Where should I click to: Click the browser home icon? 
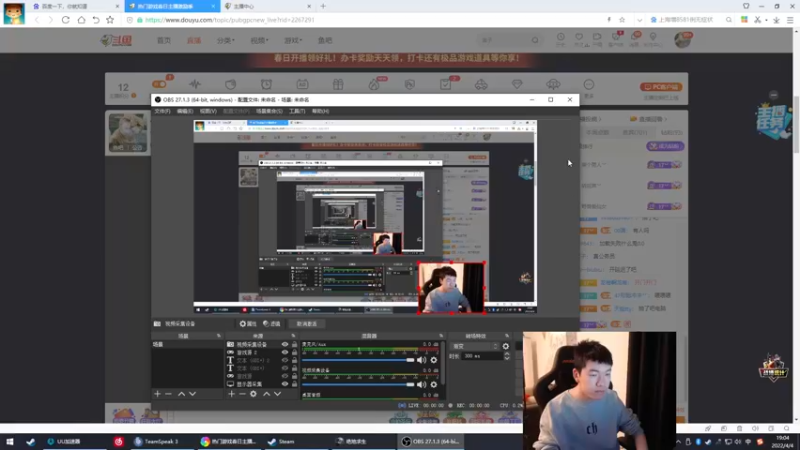[x=81, y=20]
